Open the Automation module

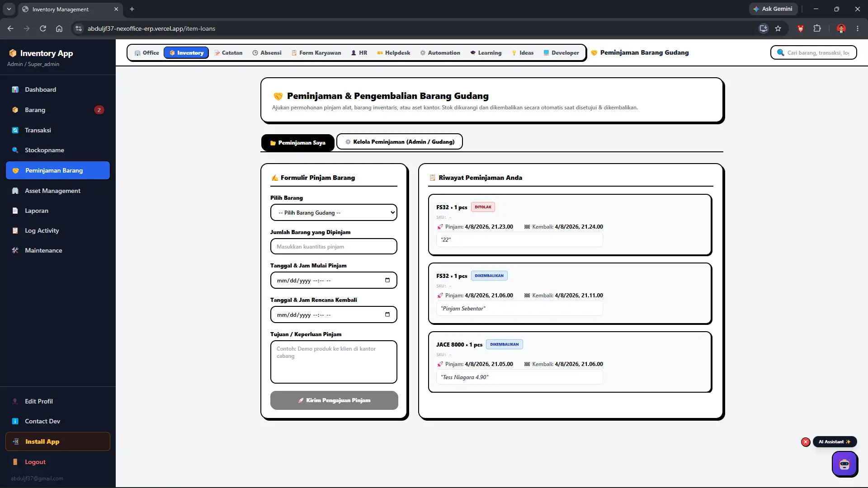440,53
